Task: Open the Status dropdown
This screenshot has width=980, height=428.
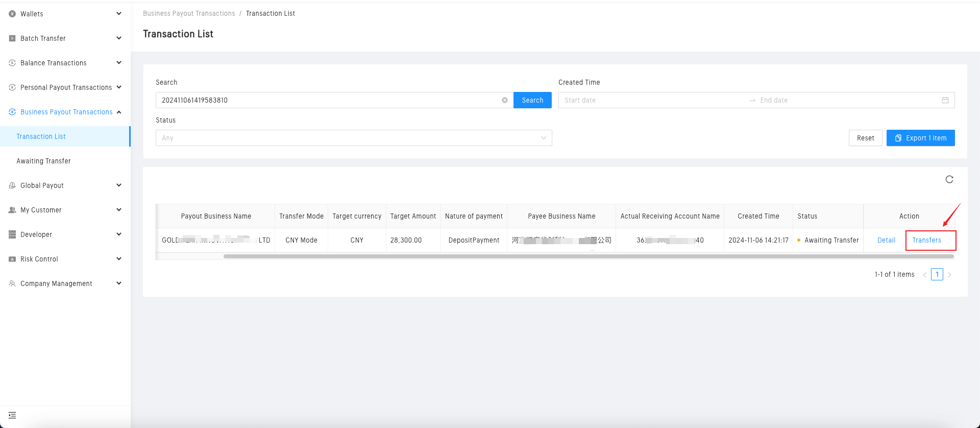Action: pyautogui.click(x=354, y=138)
